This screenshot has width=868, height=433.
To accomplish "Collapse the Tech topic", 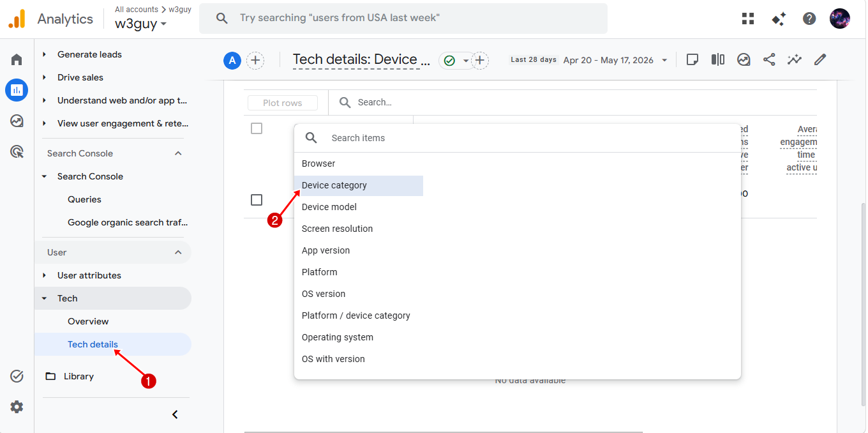I will point(44,298).
